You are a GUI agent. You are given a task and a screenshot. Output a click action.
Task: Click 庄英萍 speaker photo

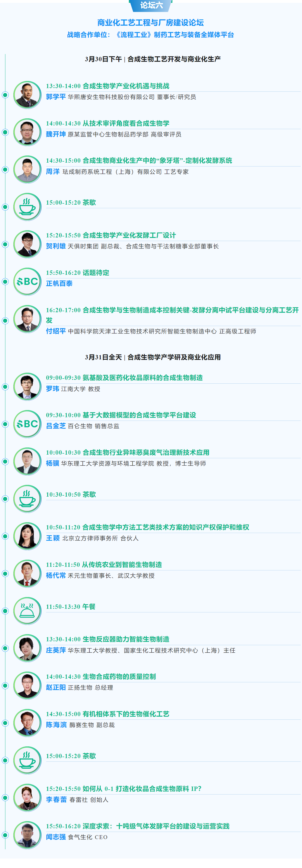pos(27,648)
